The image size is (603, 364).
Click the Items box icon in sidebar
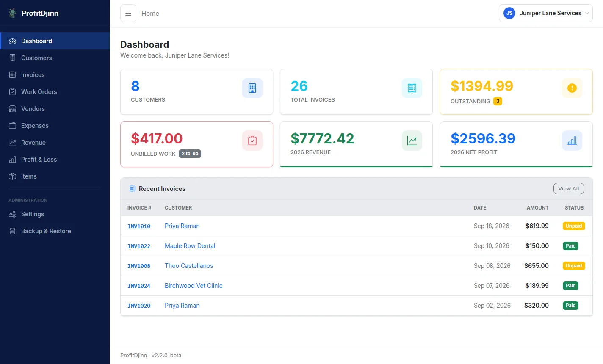coord(13,176)
